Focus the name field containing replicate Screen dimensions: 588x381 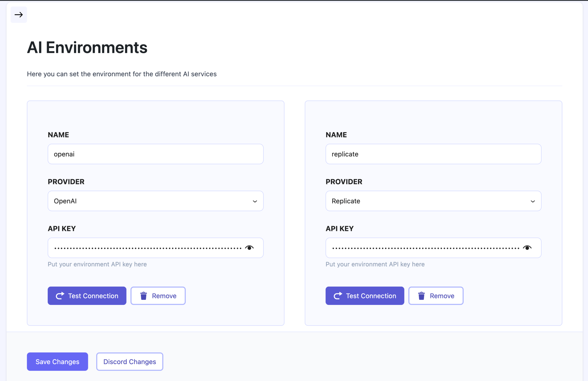point(433,154)
